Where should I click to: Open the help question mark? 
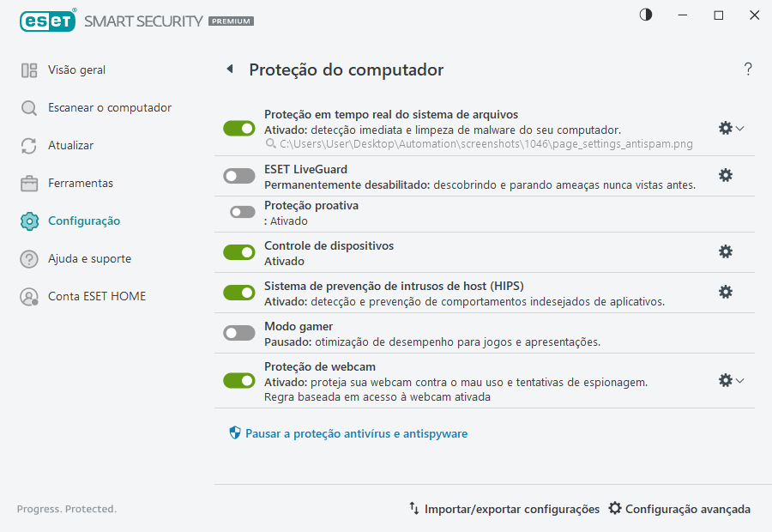747,69
